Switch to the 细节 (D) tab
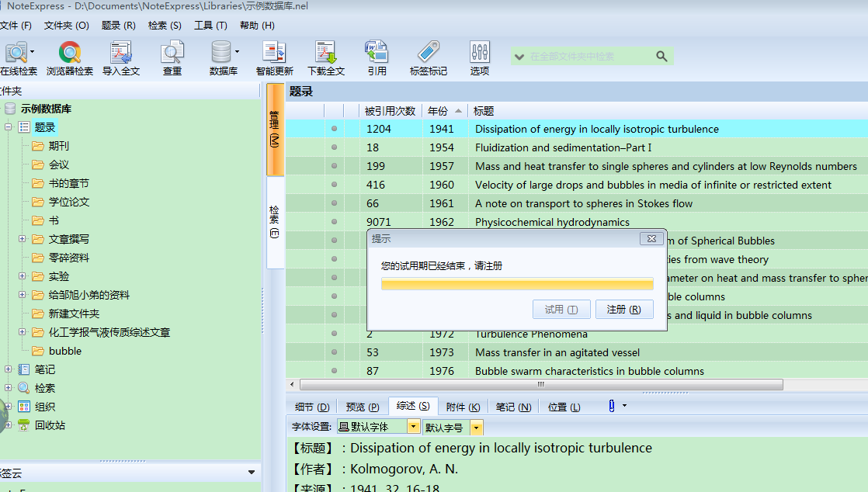The image size is (868, 492). (312, 407)
